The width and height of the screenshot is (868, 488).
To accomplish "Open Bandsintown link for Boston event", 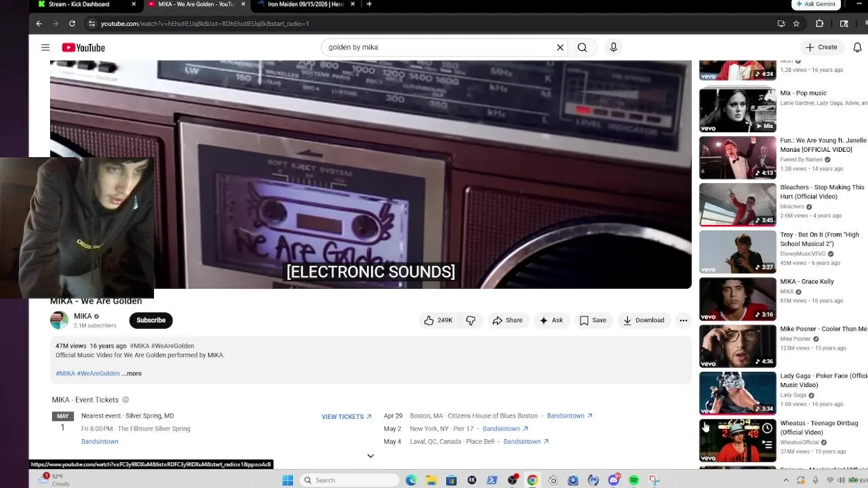I will [570, 416].
